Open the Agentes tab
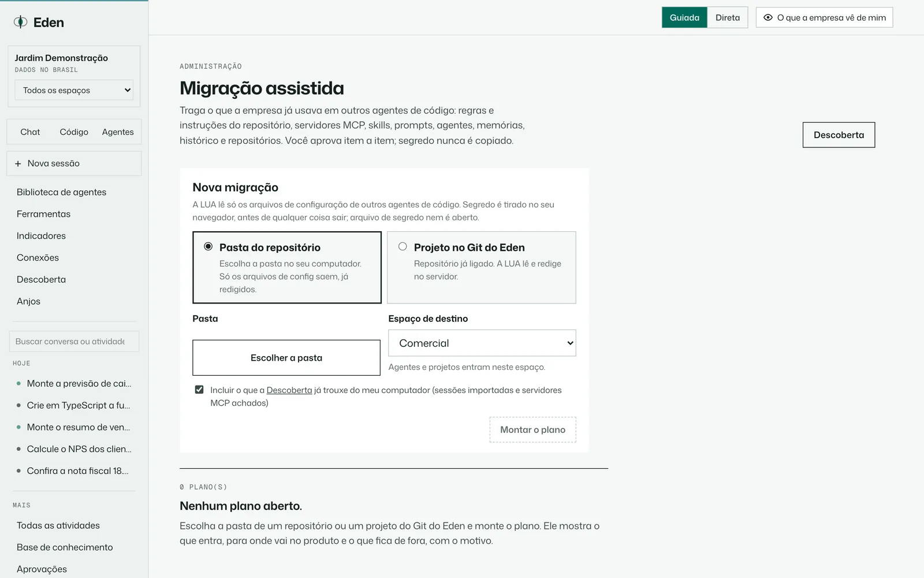This screenshot has width=924, height=578. click(118, 132)
